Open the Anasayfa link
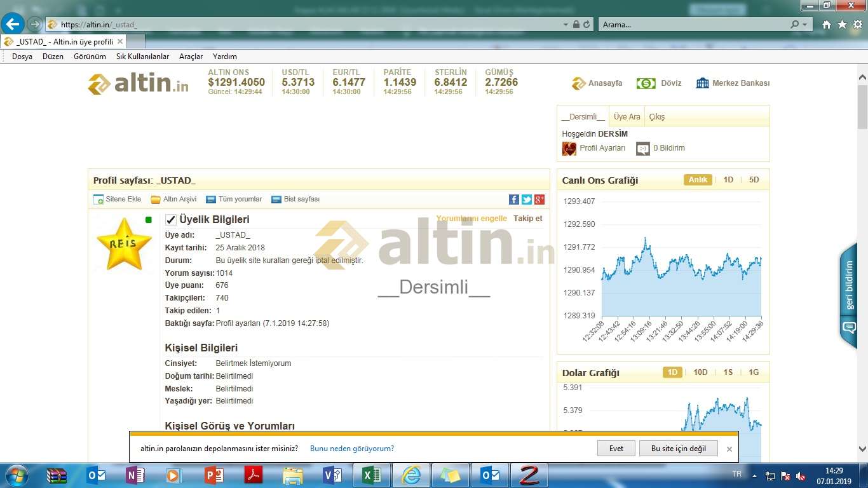Viewport: 868px width, 488px height. [597, 83]
